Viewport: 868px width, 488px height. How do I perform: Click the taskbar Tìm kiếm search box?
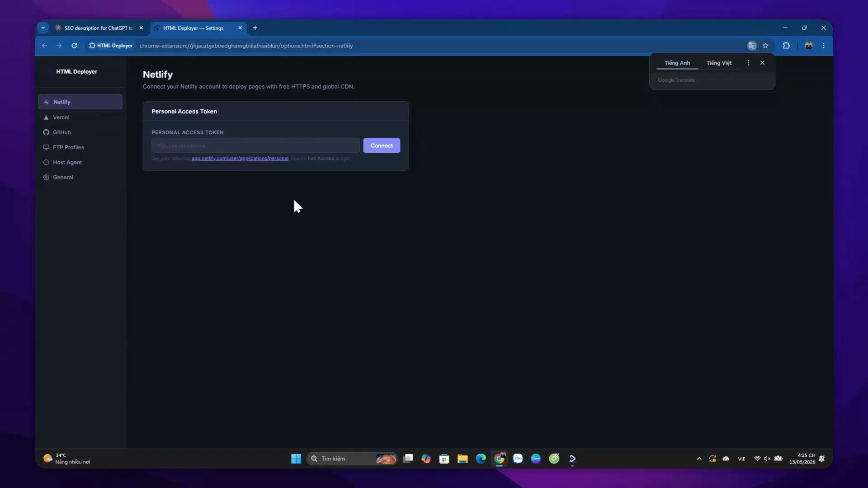pos(352,459)
